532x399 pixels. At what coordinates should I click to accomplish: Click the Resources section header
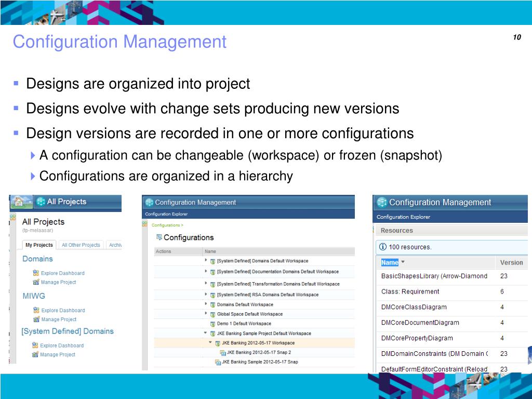(396, 230)
